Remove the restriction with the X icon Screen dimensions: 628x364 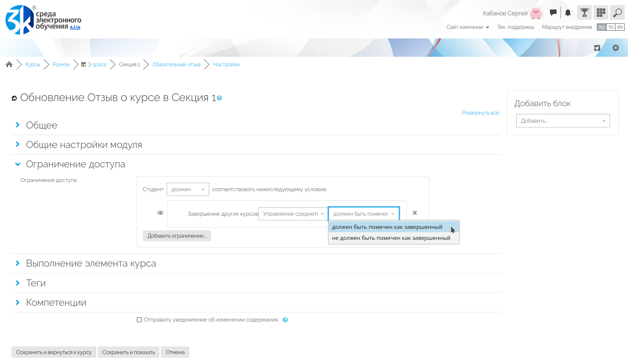point(415,213)
